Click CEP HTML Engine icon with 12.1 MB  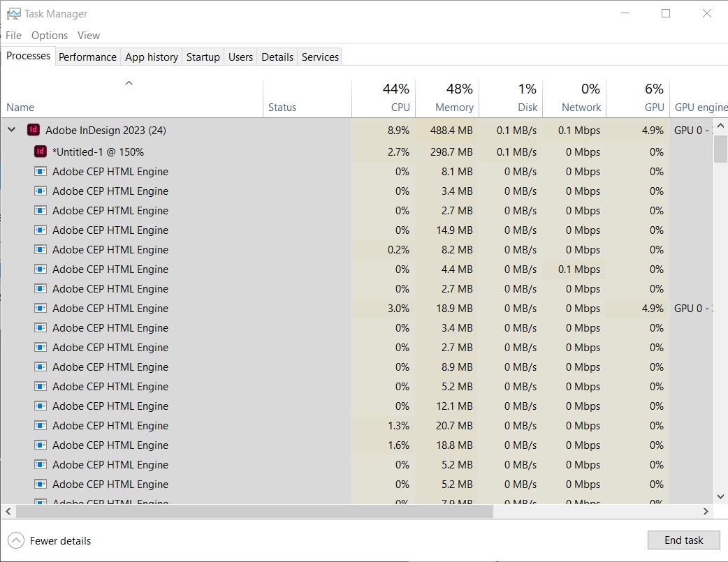pyautogui.click(x=41, y=406)
